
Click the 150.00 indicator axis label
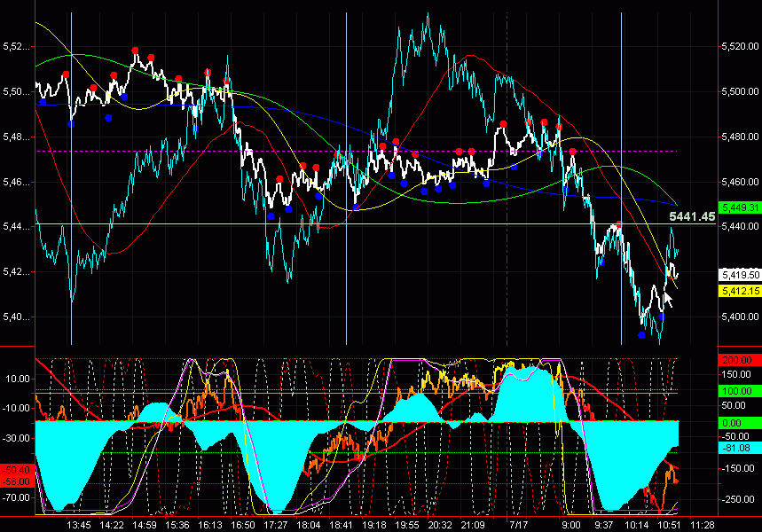tap(736, 374)
